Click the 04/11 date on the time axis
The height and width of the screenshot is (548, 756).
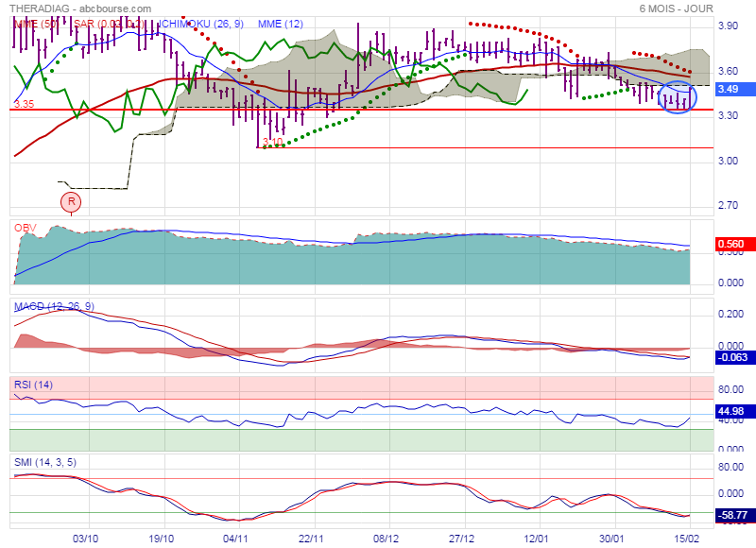tap(235, 538)
